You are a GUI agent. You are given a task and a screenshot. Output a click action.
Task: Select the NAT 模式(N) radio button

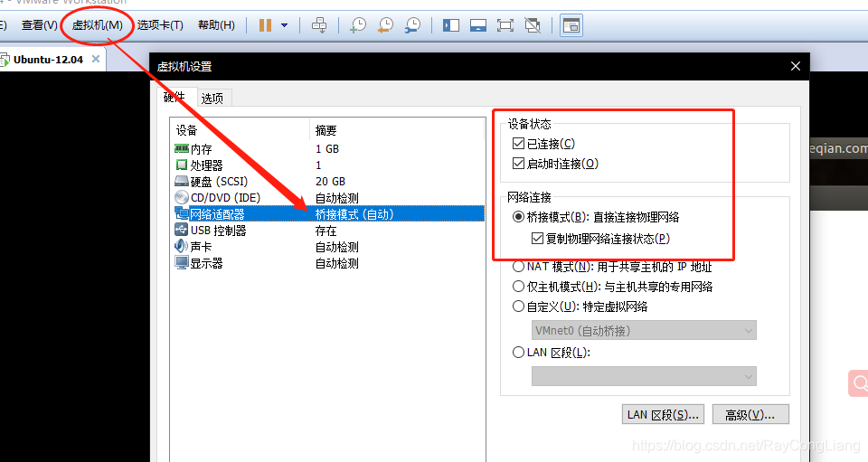point(518,267)
